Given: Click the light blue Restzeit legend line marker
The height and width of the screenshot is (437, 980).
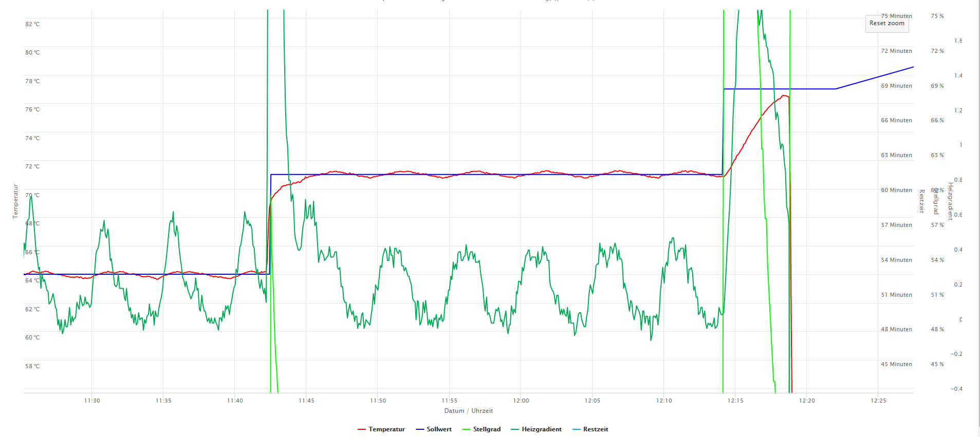Looking at the screenshot, I should [576, 429].
